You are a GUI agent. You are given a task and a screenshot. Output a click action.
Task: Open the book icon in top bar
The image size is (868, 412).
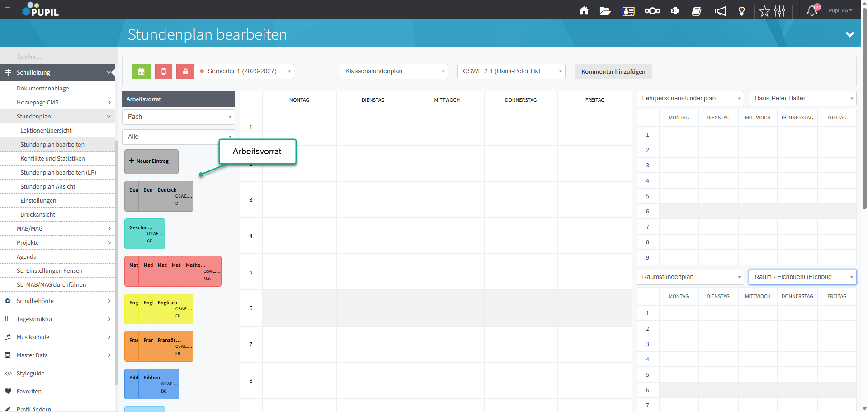697,11
